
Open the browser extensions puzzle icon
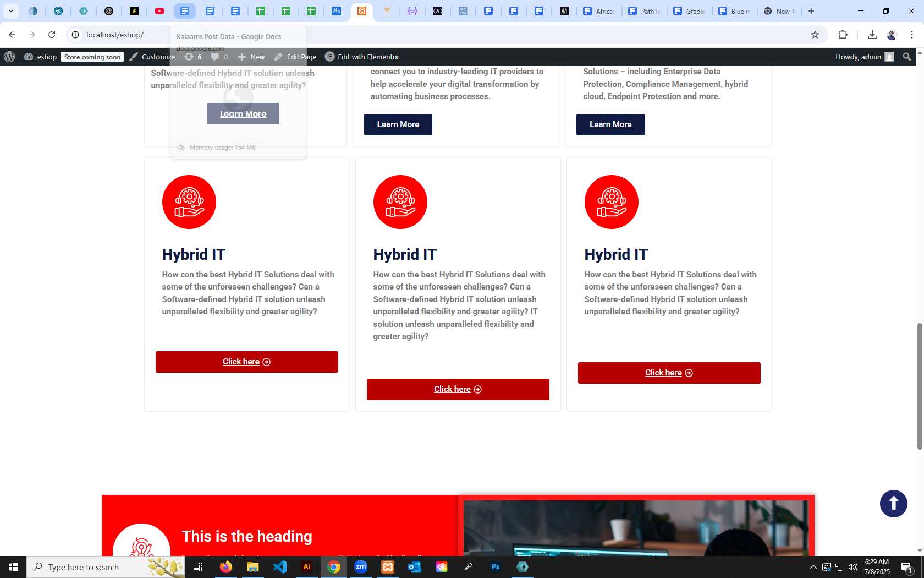[x=843, y=35]
